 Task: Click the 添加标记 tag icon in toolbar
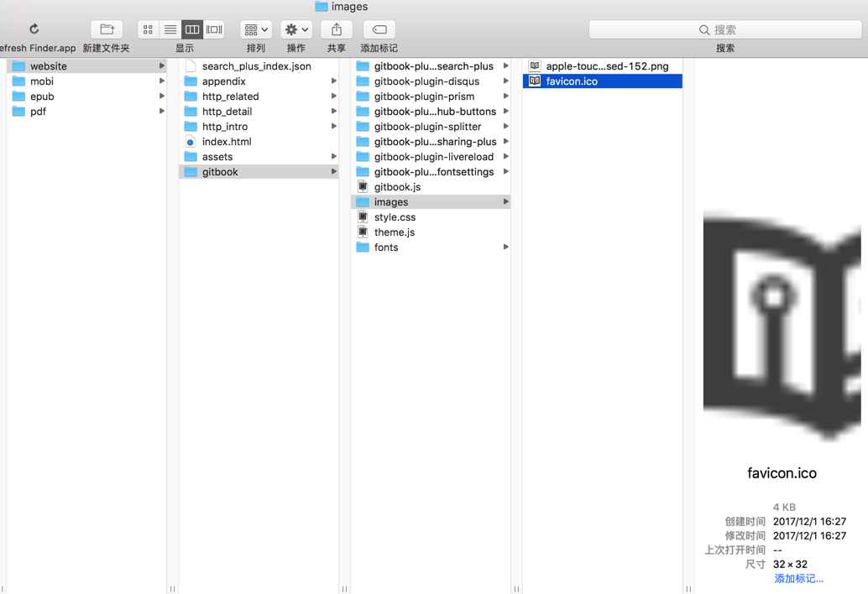tap(379, 29)
